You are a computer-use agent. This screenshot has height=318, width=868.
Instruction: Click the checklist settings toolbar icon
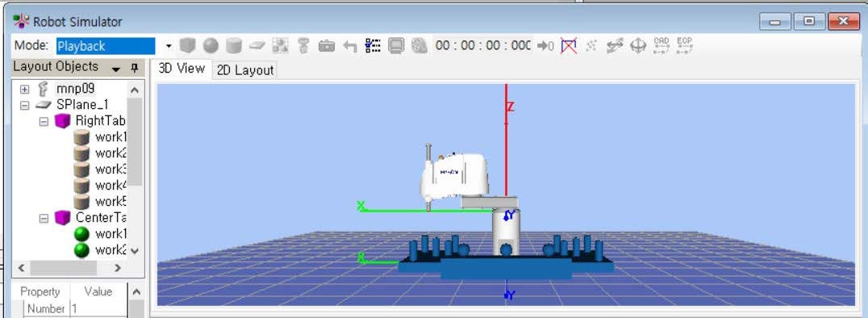[373, 45]
